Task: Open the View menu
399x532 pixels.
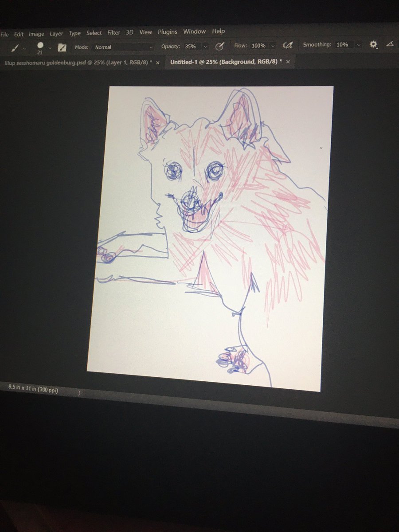Action: (x=145, y=32)
